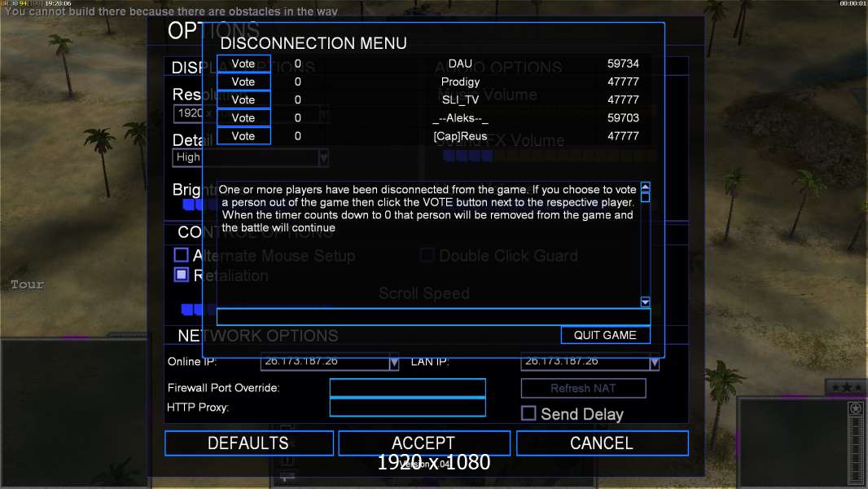Select player name "_--Aleks--_" in the list

click(460, 118)
